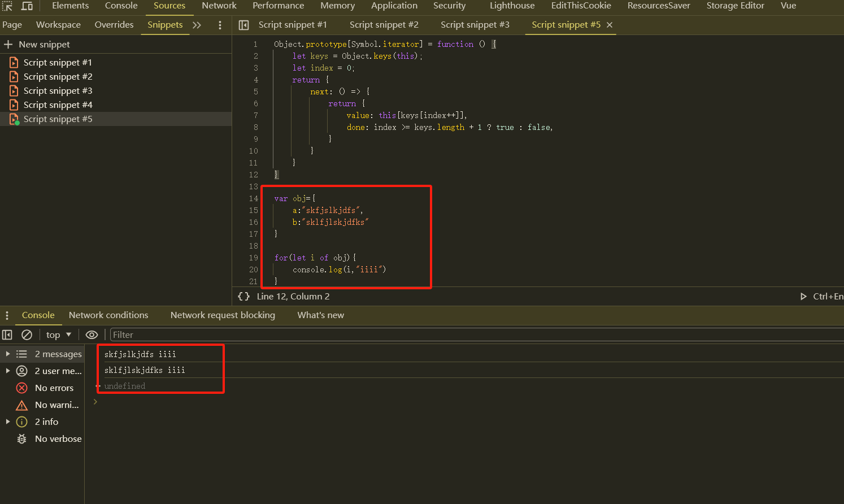Select the Network conditions drawer tab
844x504 pixels.
pos(108,315)
